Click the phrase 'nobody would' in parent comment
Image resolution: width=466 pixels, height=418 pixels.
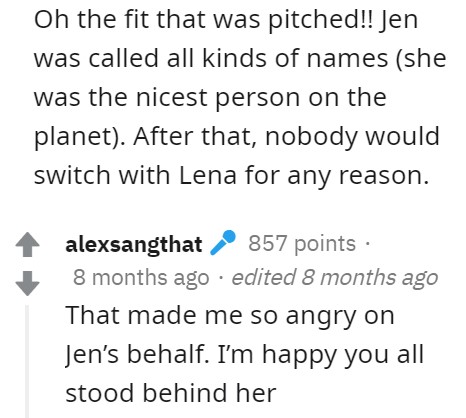click(352, 137)
